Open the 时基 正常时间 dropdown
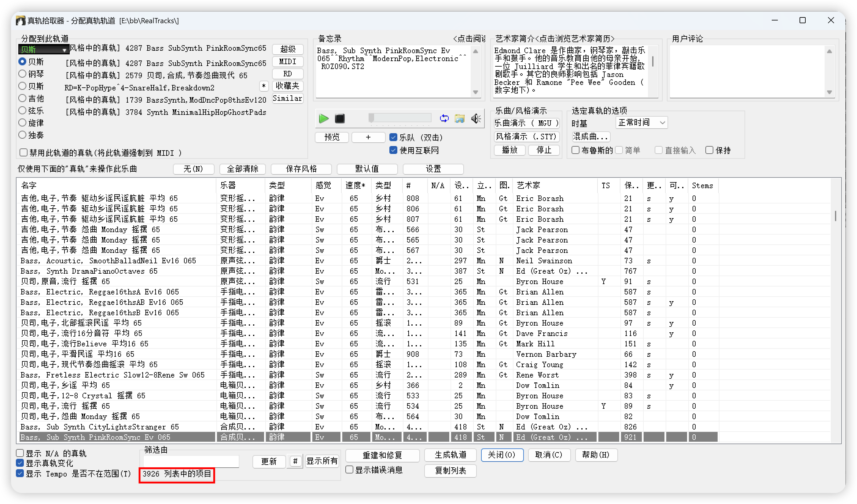Screen dimensions: 857x504 tap(642, 122)
